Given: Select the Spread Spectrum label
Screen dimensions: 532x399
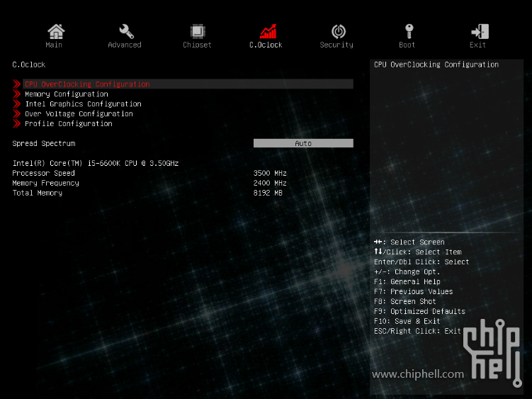Looking at the screenshot, I should [44, 143].
